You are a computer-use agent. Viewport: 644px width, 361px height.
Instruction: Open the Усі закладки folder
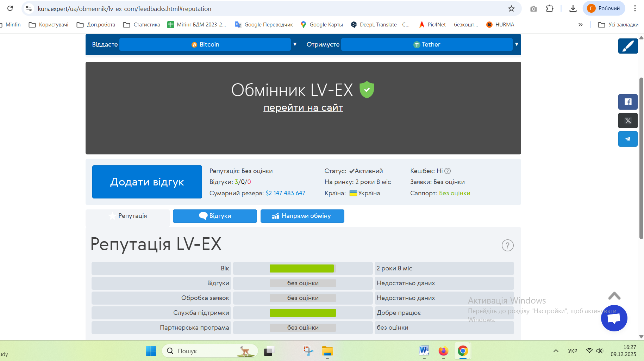(x=618, y=25)
